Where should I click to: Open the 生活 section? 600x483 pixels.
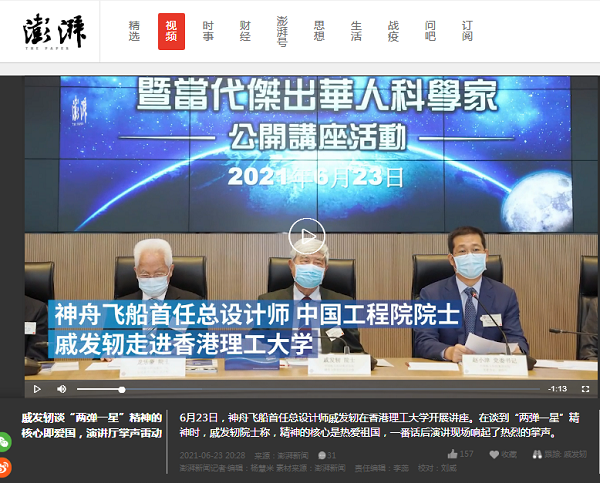pyautogui.click(x=356, y=31)
